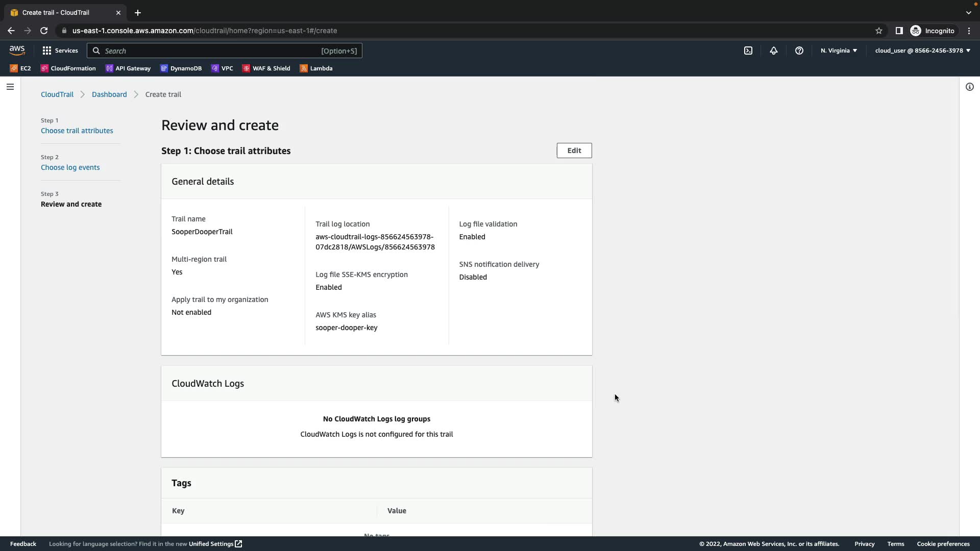980x551 pixels.
Task: Open the Services grid menu
Action: point(60,51)
